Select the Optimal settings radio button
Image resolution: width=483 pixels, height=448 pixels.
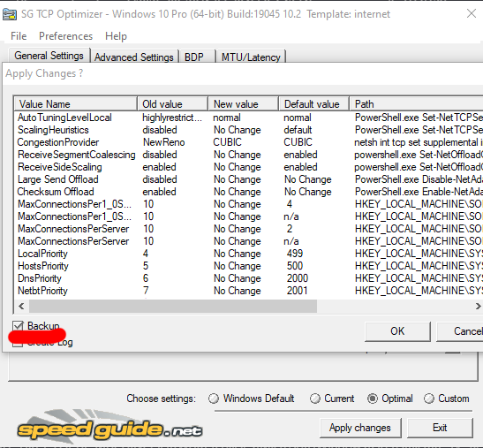point(373,399)
